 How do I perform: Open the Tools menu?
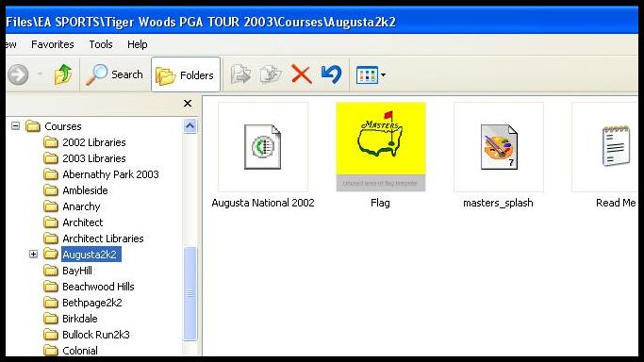(x=101, y=44)
